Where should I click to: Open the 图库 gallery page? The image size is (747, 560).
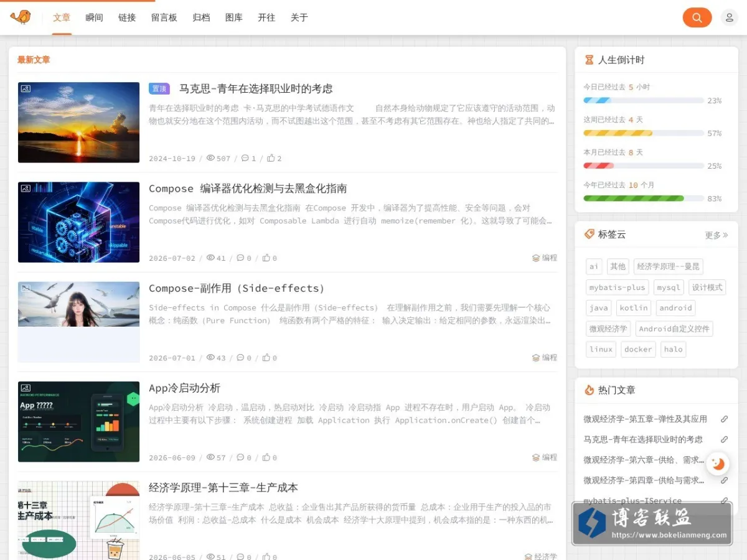[234, 17]
